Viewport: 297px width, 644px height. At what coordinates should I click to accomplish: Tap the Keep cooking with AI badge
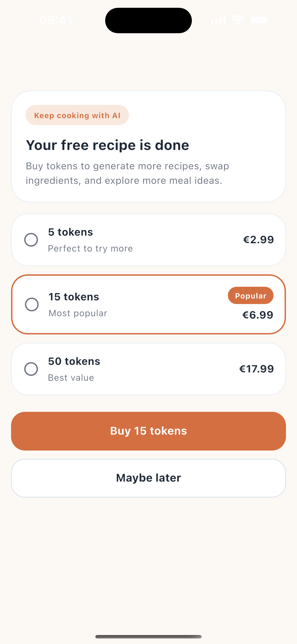(77, 115)
